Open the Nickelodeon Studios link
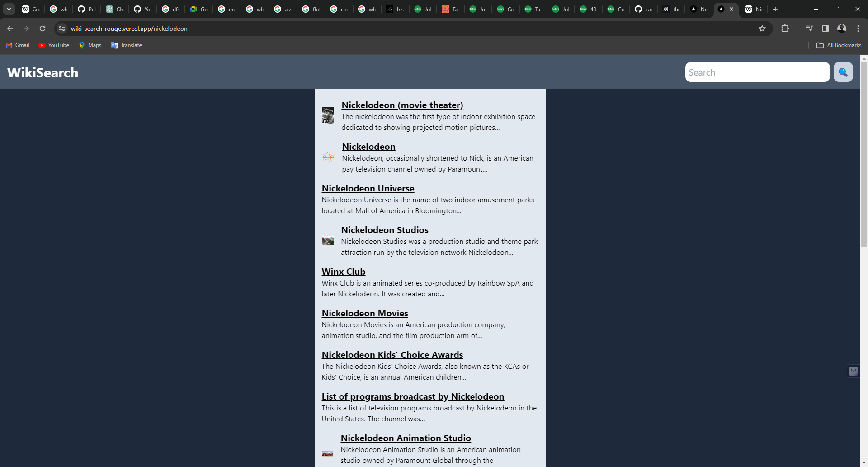 tap(385, 230)
